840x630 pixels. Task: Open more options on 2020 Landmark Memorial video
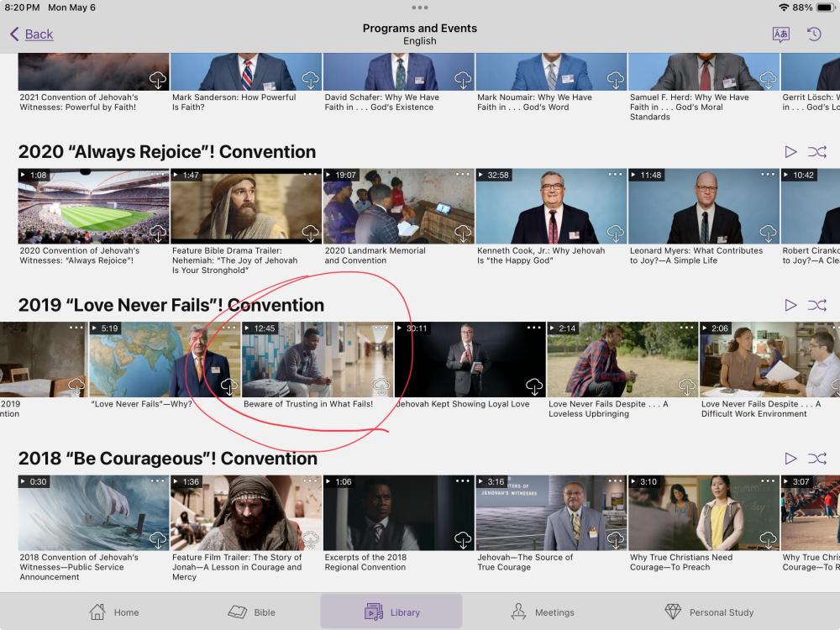[463, 175]
